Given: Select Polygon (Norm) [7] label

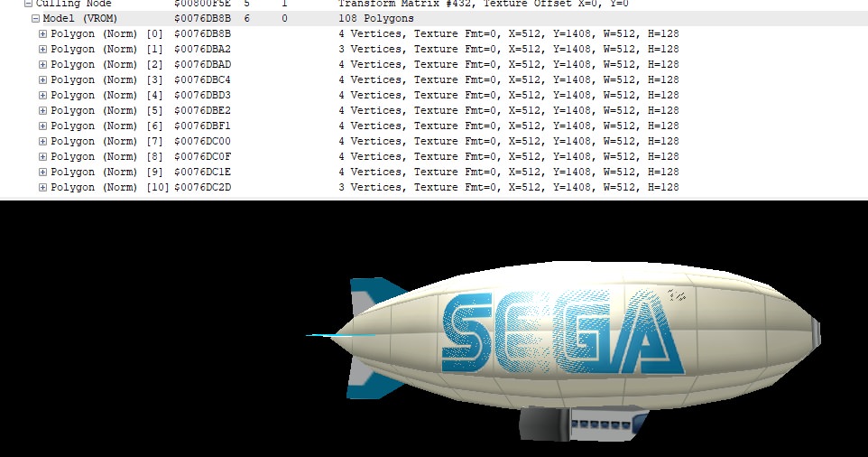Looking at the screenshot, I should pyautogui.click(x=106, y=141).
